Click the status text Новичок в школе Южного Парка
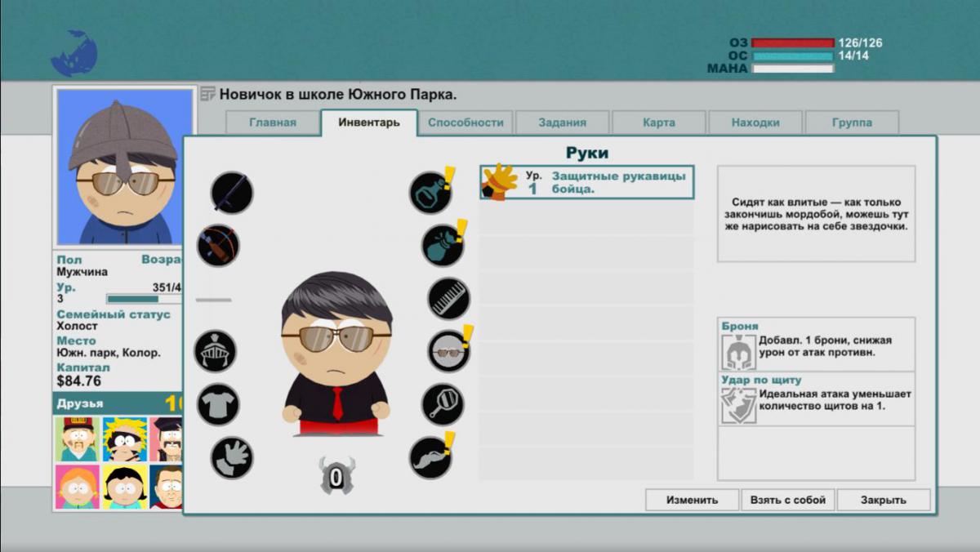980x552 pixels. click(x=338, y=94)
